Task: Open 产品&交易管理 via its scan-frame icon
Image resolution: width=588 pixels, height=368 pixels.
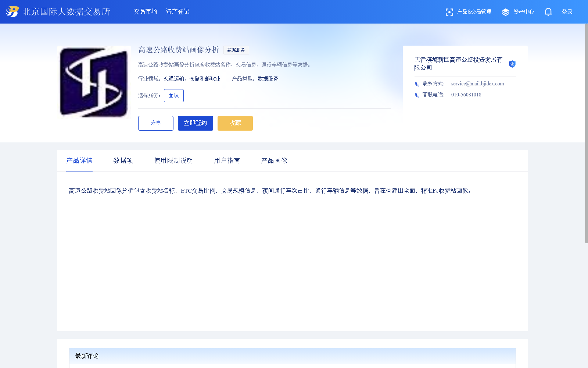Action: (449, 12)
